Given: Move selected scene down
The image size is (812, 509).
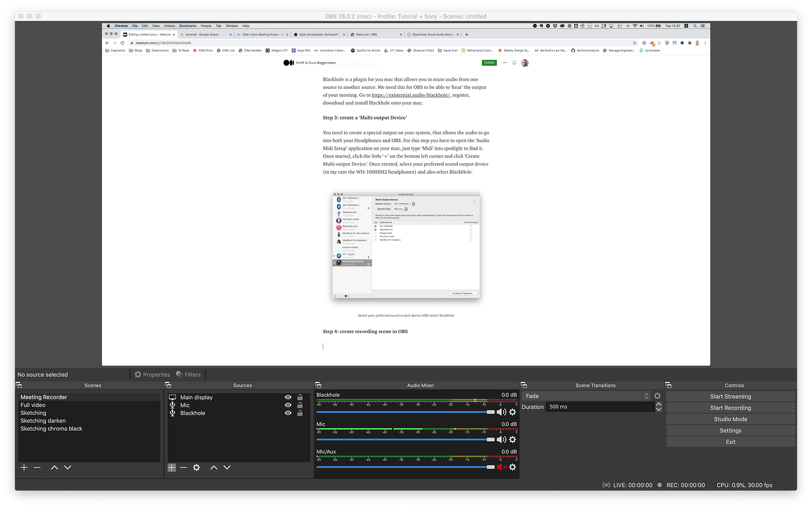Looking at the screenshot, I should pos(67,467).
